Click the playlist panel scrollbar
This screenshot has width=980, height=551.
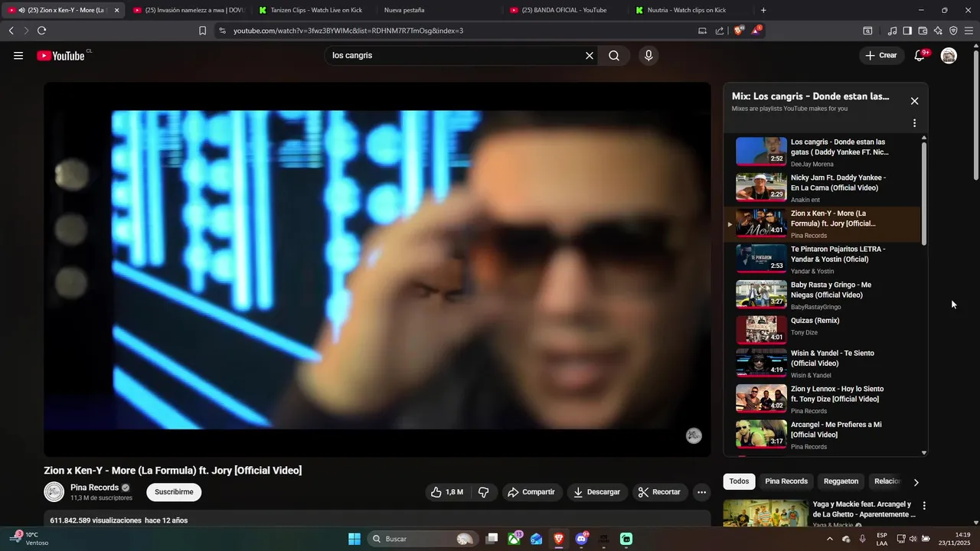point(923,193)
